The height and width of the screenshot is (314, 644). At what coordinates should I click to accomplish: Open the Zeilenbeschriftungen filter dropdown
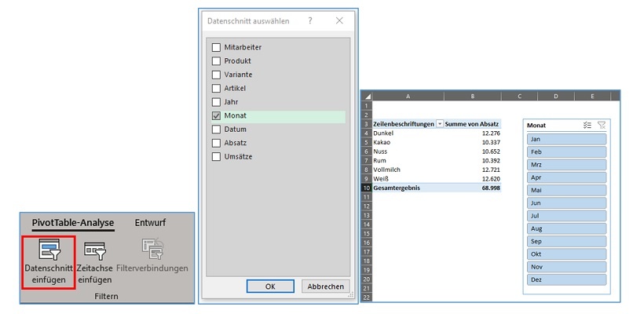point(439,124)
